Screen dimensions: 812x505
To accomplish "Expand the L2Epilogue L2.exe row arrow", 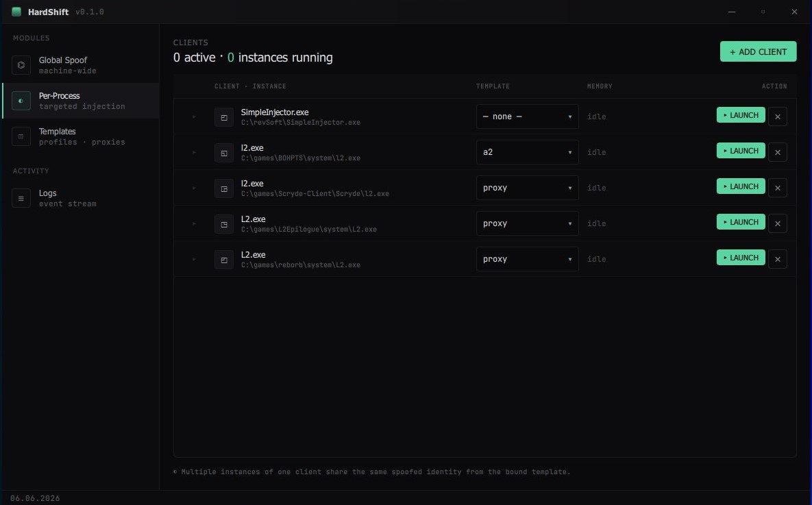I will 194,224.
